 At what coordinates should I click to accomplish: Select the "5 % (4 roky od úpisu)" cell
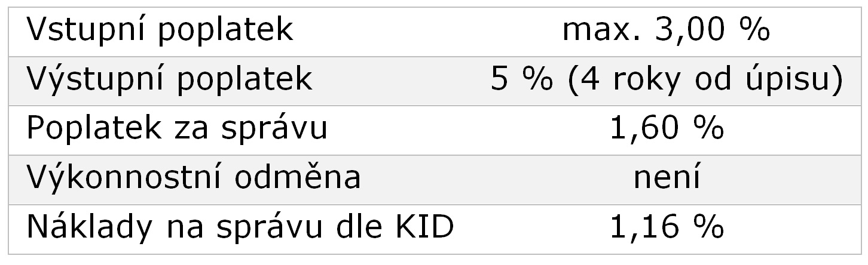666,80
